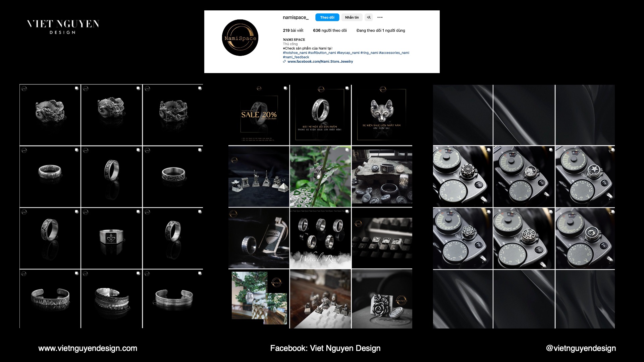Click the Facebook: Viet Nguyen Design footer text
This screenshot has height=362, width=644.
point(325,348)
